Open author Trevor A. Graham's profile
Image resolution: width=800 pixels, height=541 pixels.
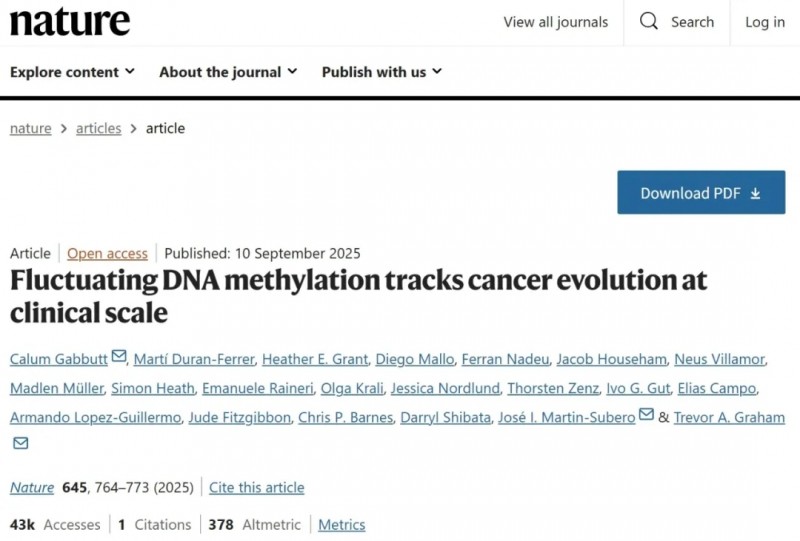pos(729,417)
